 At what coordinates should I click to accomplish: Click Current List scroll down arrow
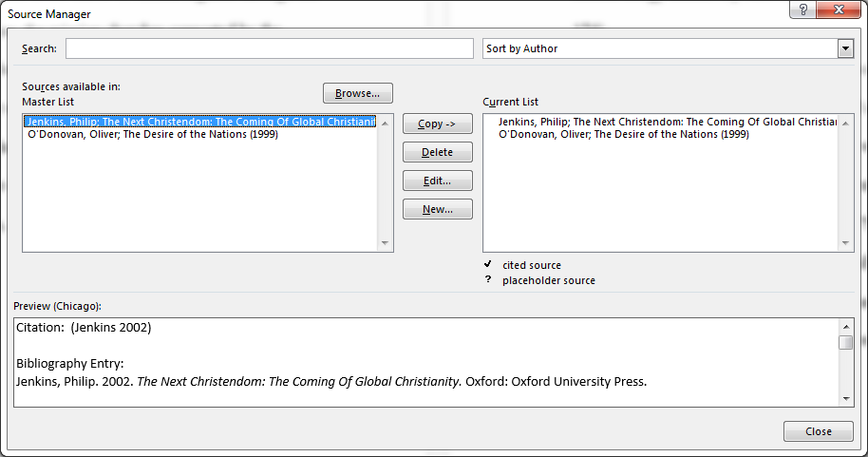(x=845, y=243)
